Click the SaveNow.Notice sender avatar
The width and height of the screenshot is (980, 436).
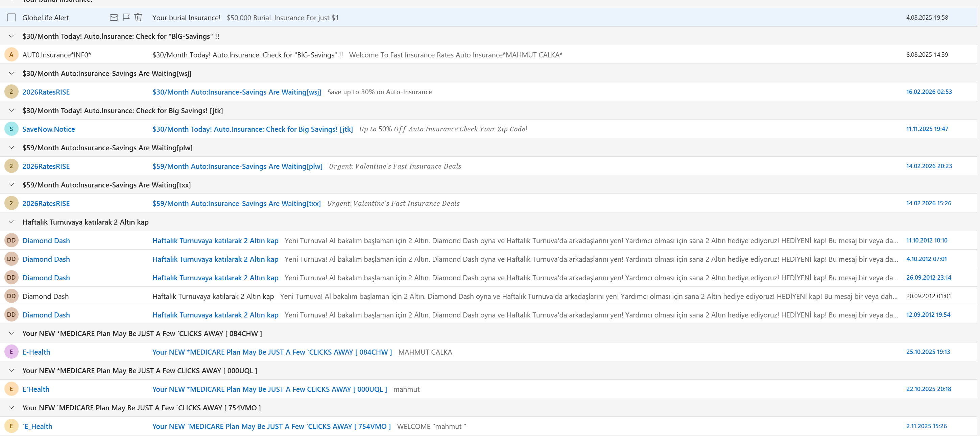click(x=11, y=129)
